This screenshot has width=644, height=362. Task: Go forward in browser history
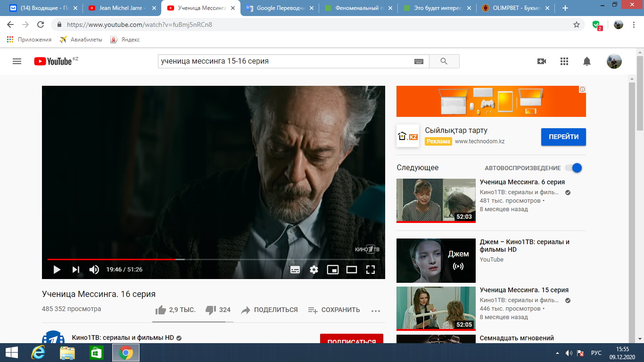coord(25,25)
